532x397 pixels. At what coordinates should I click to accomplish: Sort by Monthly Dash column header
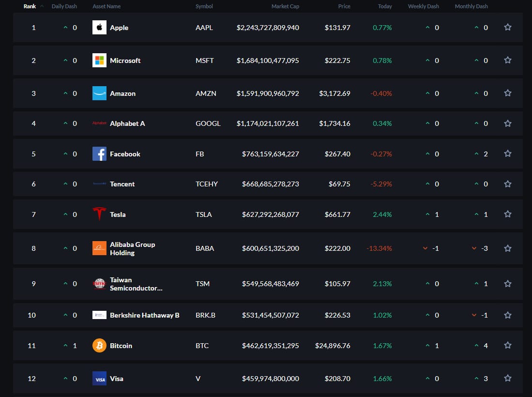click(x=471, y=6)
